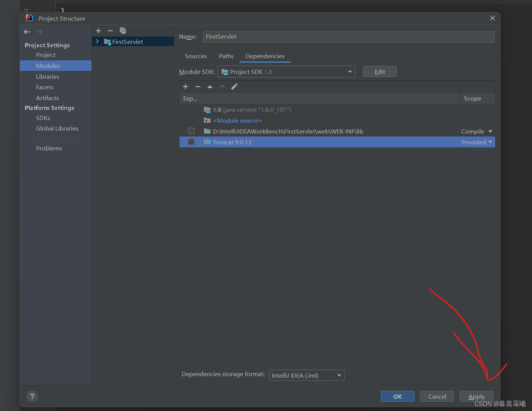Toggle export checkbox for WEB-INF\lib entry

point(191,131)
